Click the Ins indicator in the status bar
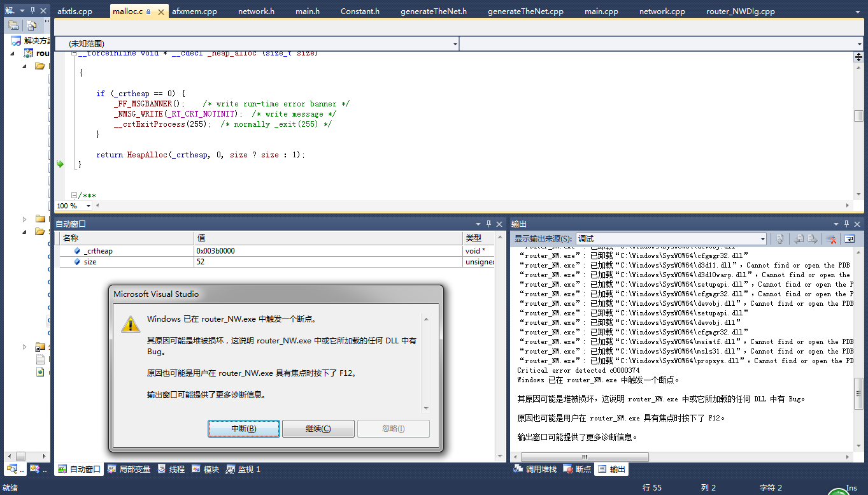The width and height of the screenshot is (868, 495). (851, 488)
